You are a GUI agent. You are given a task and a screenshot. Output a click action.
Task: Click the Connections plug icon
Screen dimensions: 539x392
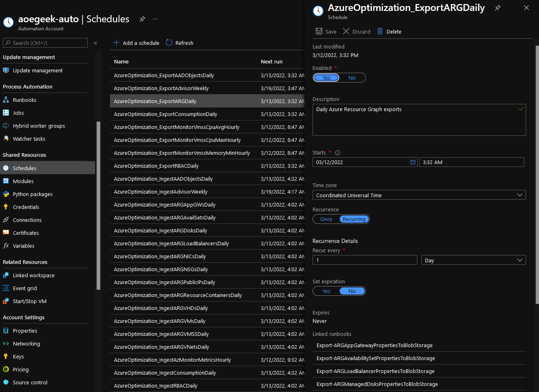click(6, 220)
